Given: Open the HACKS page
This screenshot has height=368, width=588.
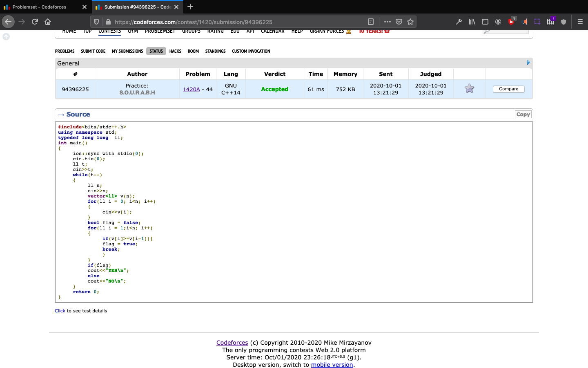Looking at the screenshot, I should pyautogui.click(x=175, y=51).
